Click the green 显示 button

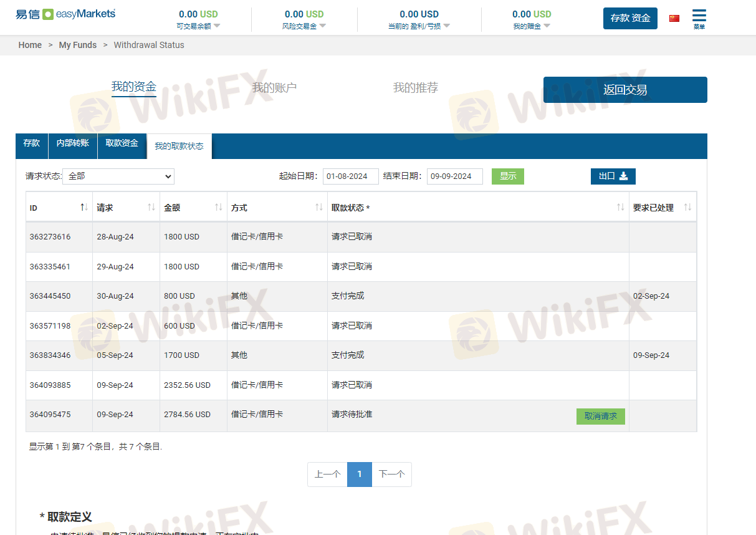[508, 176]
